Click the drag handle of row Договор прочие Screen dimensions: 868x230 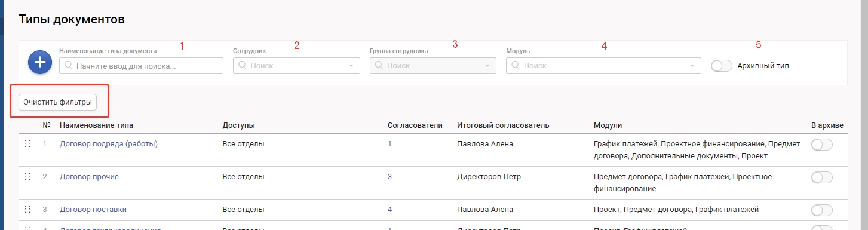point(27,176)
